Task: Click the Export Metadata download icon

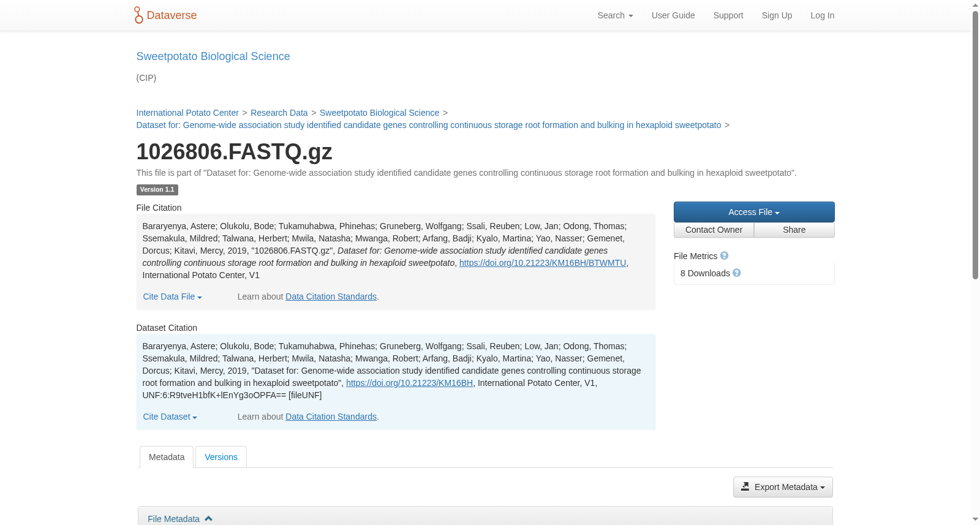Action: click(x=745, y=487)
